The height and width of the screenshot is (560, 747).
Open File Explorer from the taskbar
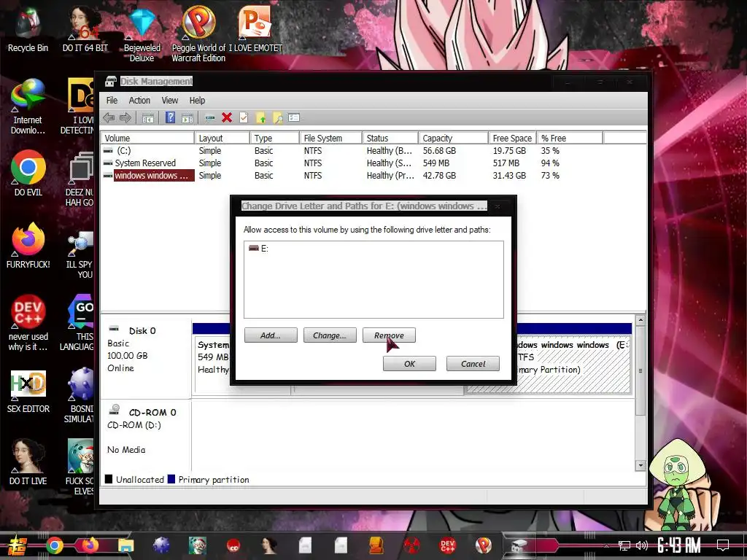[x=125, y=545]
